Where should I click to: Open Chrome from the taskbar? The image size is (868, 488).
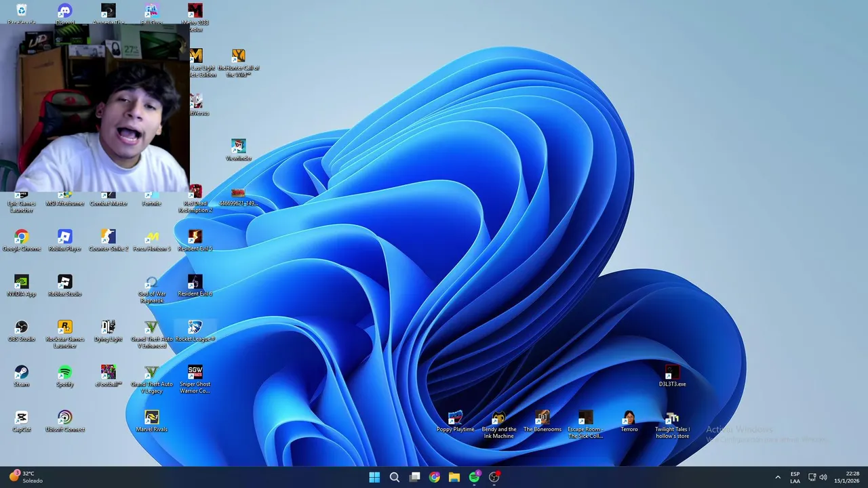435,477
